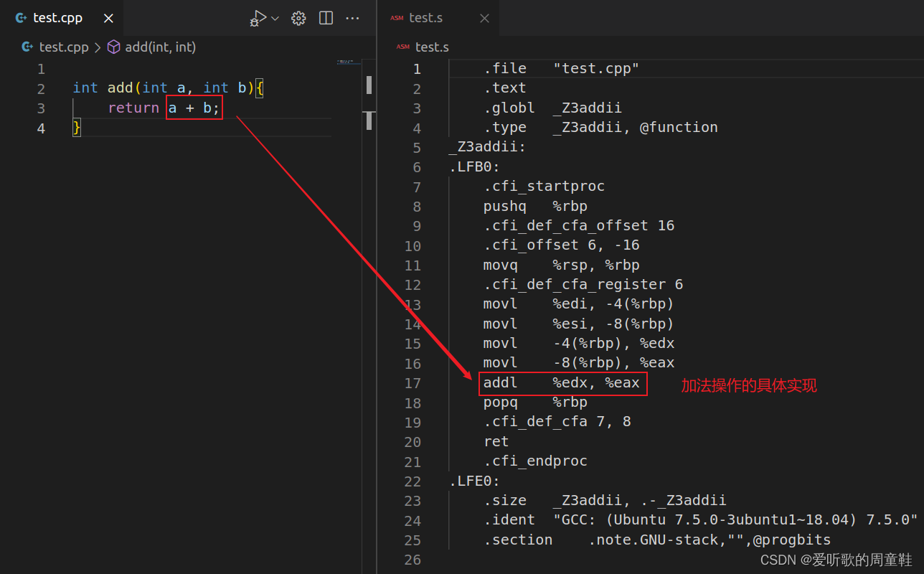The width and height of the screenshot is (924, 574).
Task: Open the gear settings icon in editor toolbar
Action: click(x=298, y=19)
